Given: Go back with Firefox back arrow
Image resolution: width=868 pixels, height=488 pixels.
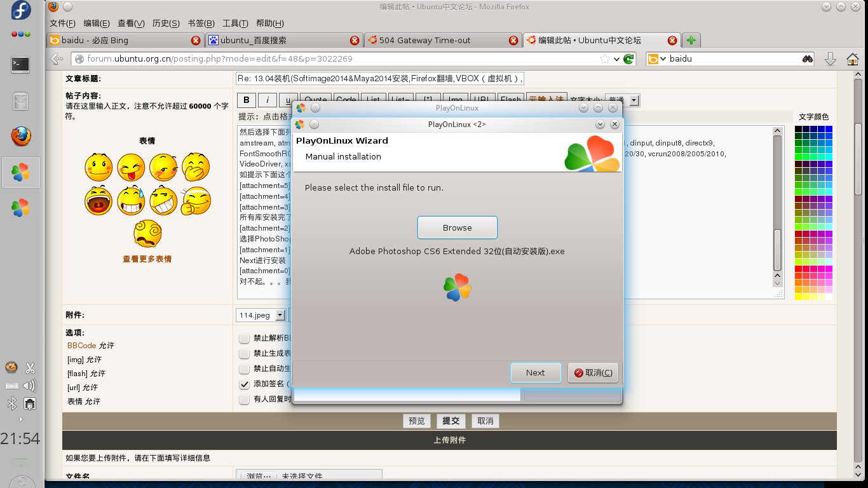Looking at the screenshot, I should tap(57, 59).
